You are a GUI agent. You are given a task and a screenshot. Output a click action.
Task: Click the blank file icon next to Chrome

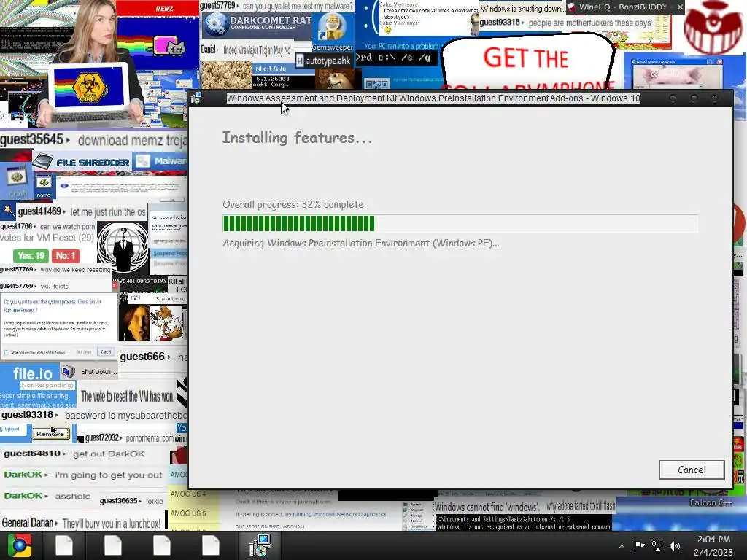click(x=64, y=545)
